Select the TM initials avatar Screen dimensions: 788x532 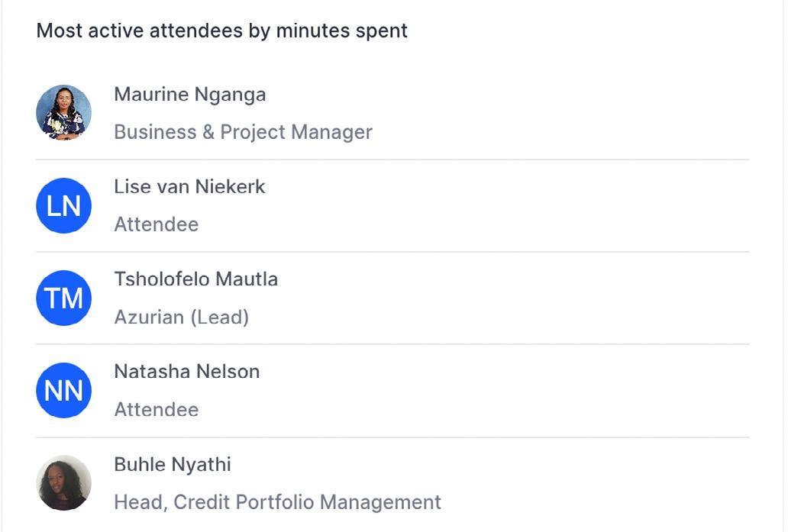(63, 298)
